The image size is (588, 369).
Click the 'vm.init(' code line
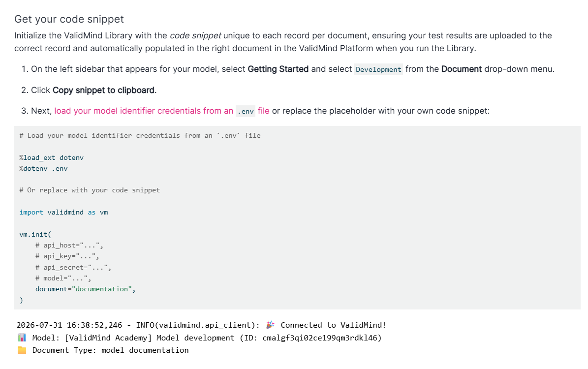pos(35,234)
